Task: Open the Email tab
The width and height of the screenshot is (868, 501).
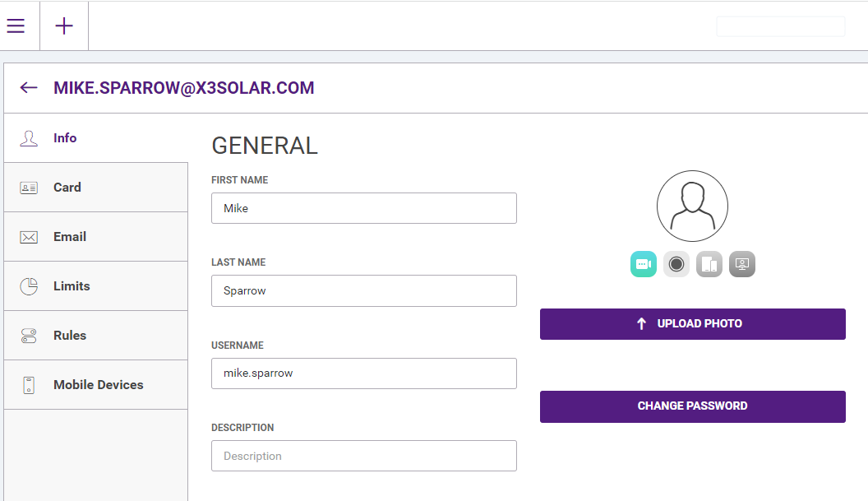Action: pos(95,237)
